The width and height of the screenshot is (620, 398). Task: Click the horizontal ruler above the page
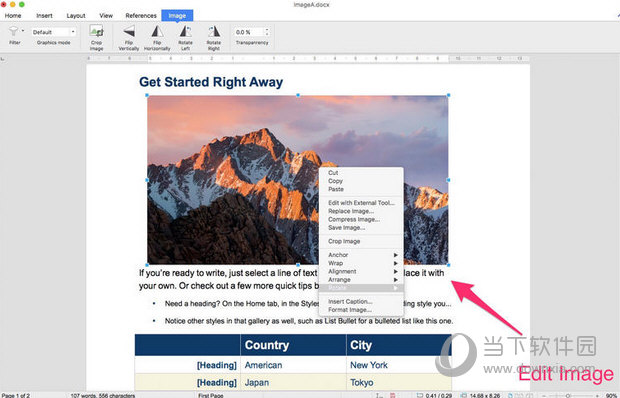coord(308,58)
